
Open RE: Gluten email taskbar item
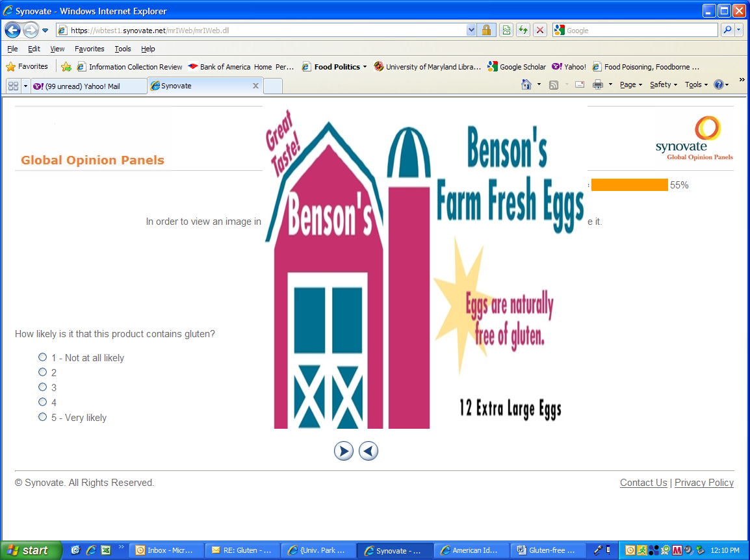(x=242, y=550)
